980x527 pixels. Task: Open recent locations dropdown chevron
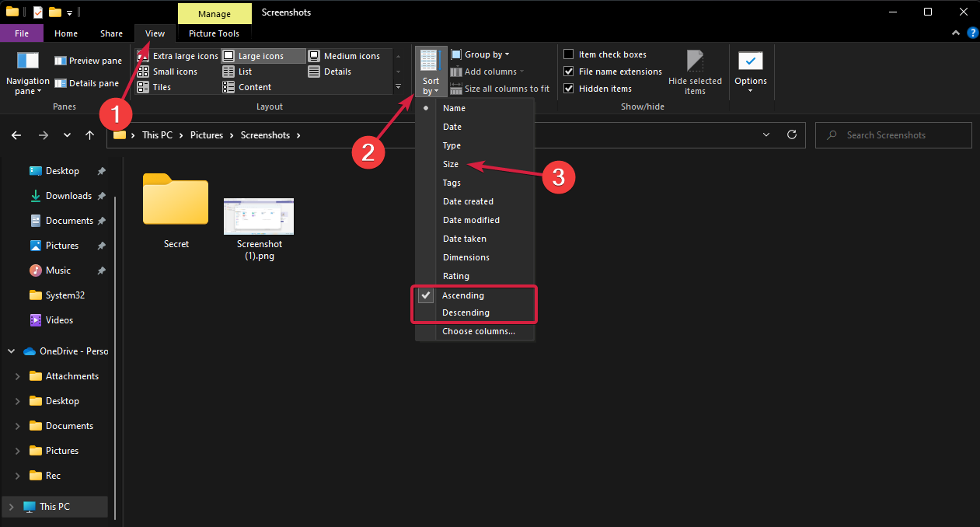(x=67, y=135)
